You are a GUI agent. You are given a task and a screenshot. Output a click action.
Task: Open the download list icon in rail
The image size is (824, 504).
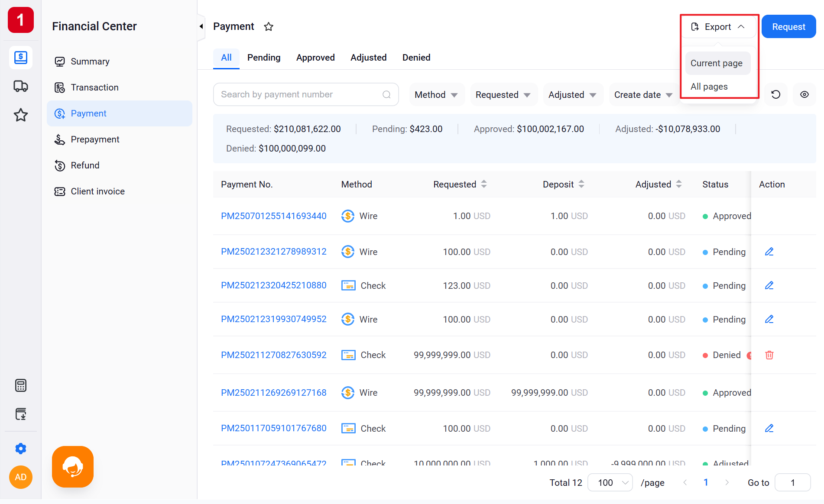coord(20,414)
